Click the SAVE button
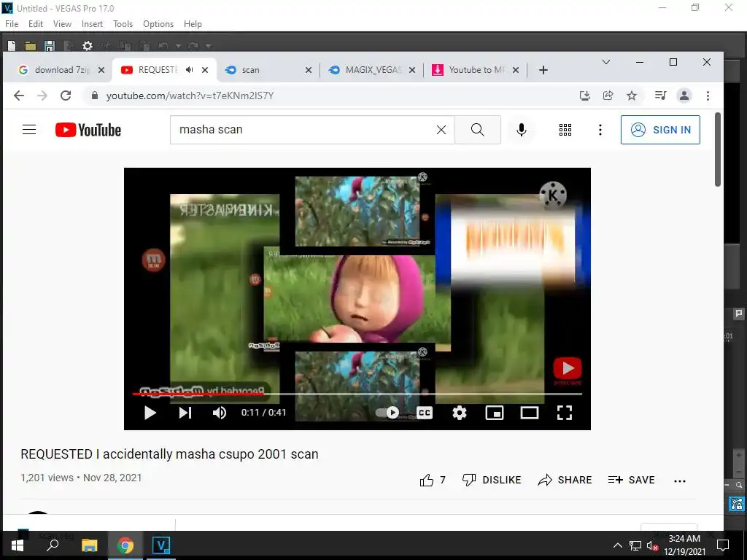Image resolution: width=747 pixels, height=560 pixels. click(631, 480)
